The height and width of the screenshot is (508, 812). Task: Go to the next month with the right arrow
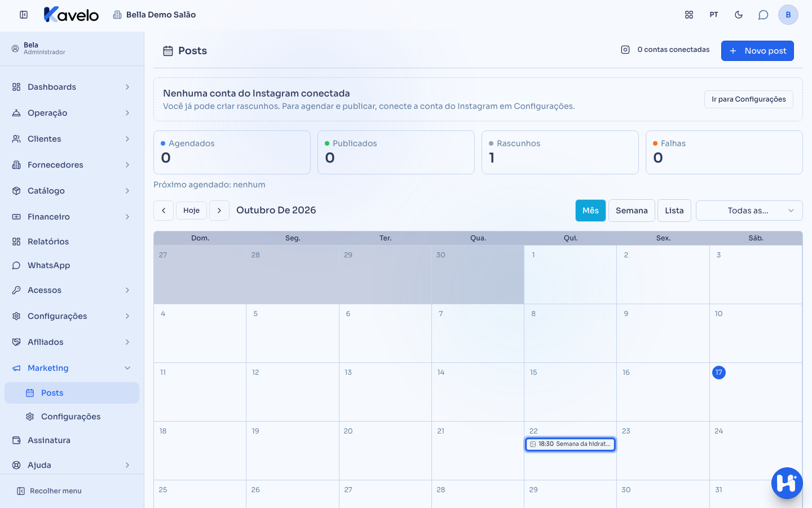click(219, 211)
